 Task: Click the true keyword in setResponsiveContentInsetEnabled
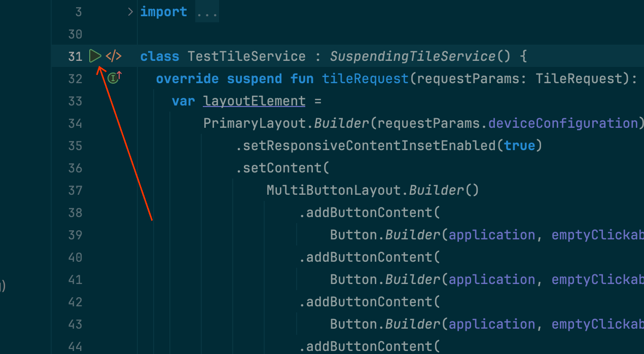[519, 145]
